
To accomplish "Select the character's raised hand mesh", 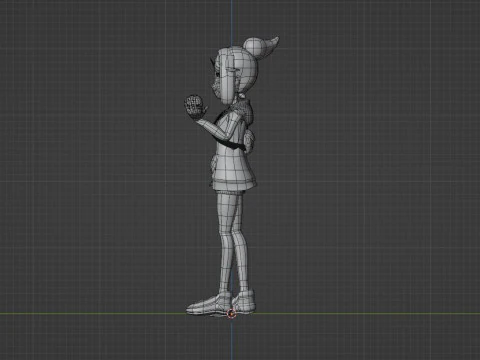I will tap(194, 106).
